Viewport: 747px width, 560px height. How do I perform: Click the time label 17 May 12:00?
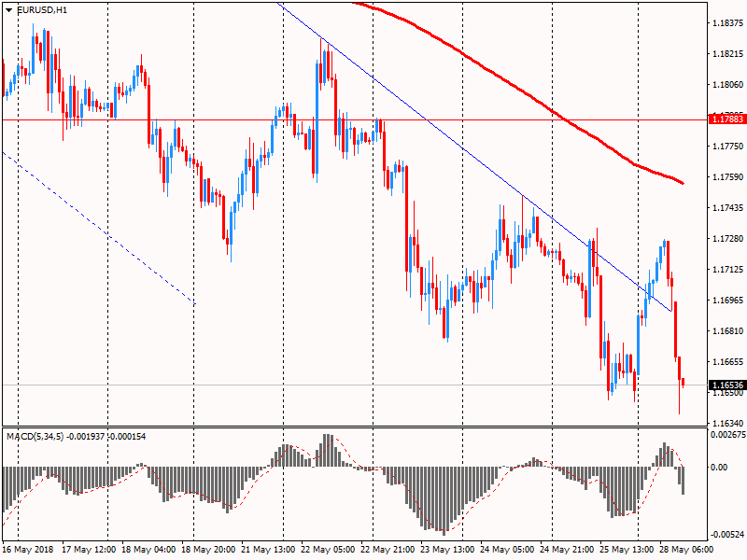tap(89, 550)
